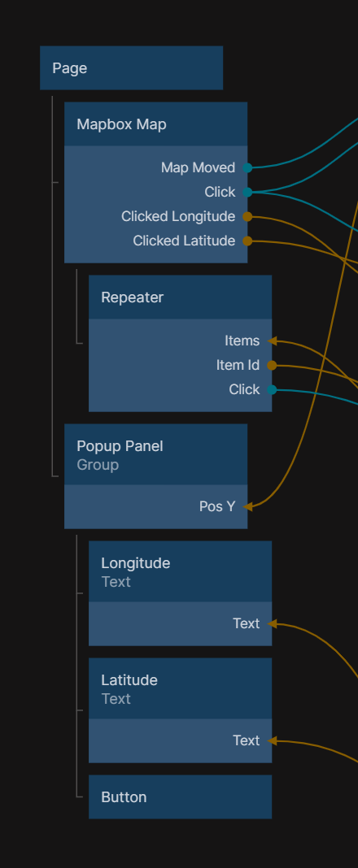The height and width of the screenshot is (868, 358).
Task: Select the Latitude text node
Action: [180, 688]
